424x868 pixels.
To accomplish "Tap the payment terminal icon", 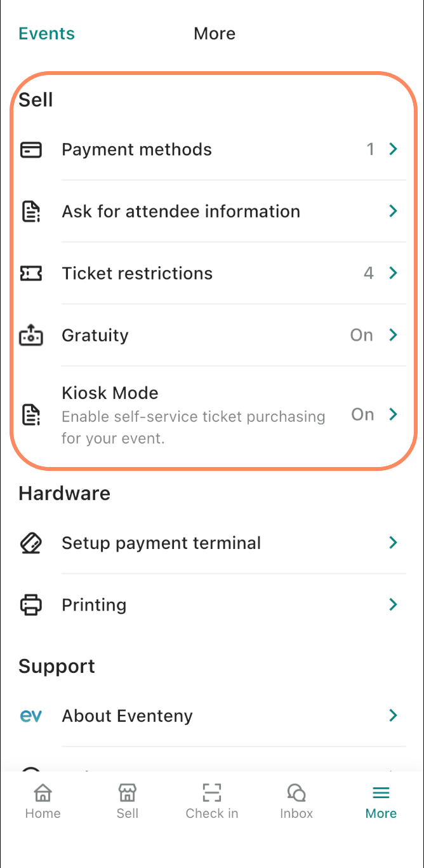I will pyautogui.click(x=31, y=543).
